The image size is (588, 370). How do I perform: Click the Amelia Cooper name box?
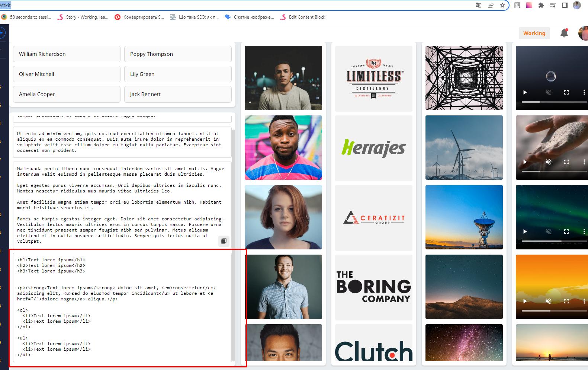67,94
